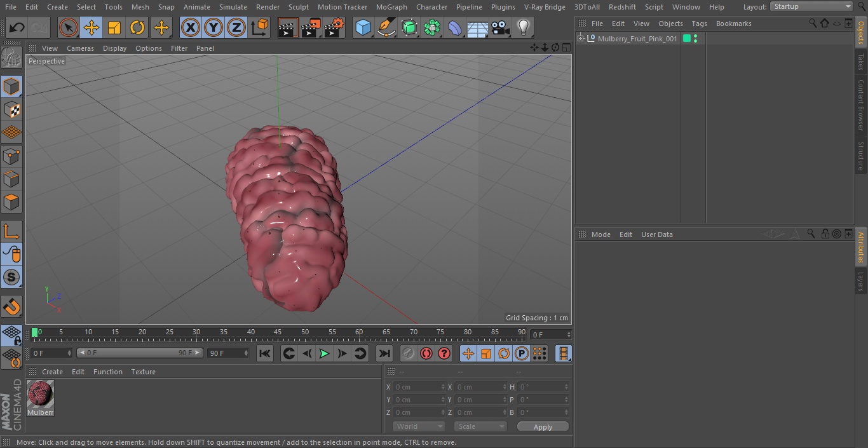The width and height of the screenshot is (868, 448).
Task: Add a Camera object
Action: coord(501,27)
